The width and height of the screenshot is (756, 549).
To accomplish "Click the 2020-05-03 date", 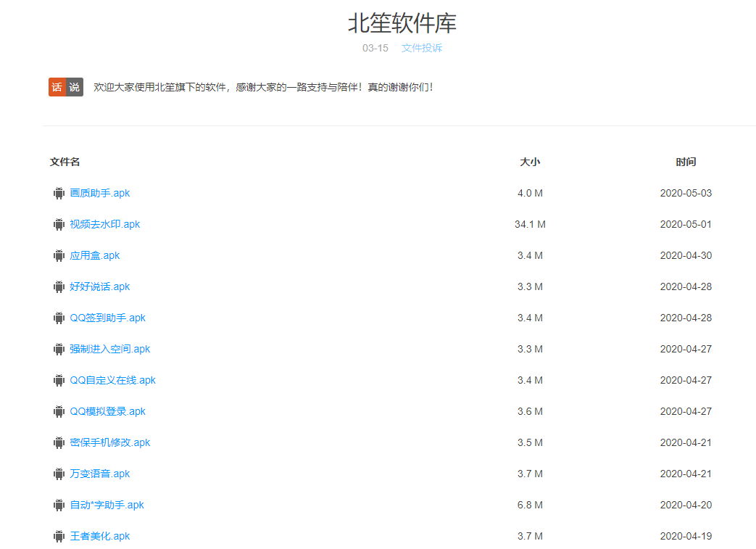I will 686,193.
